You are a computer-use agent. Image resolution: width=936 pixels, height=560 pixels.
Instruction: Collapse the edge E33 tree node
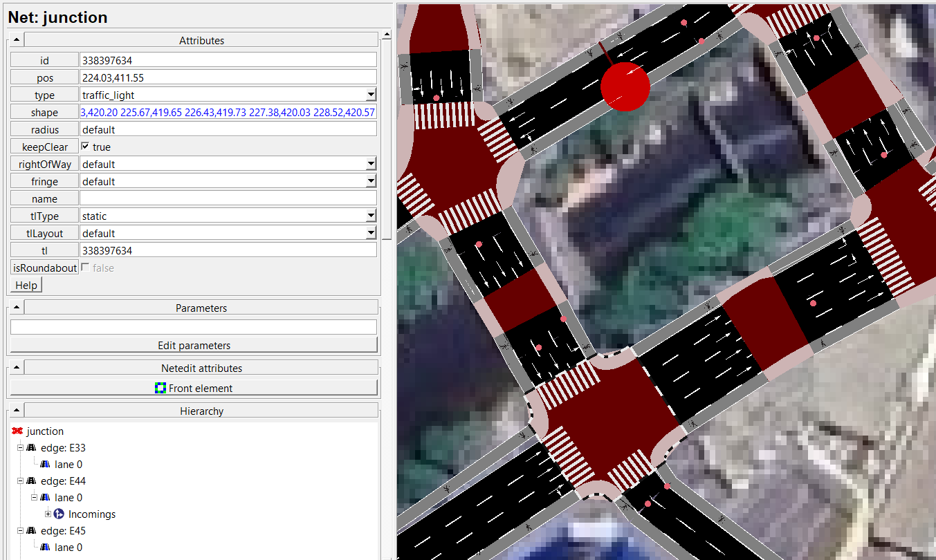[x=21, y=448]
